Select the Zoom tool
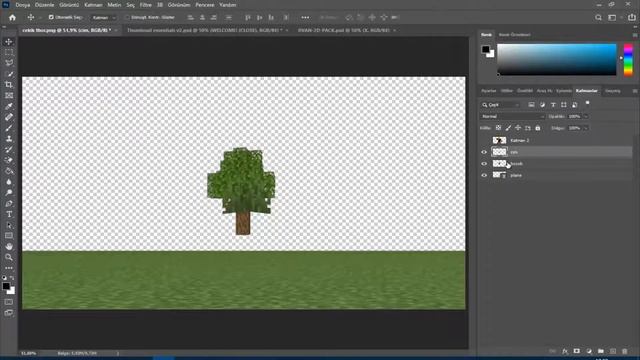 pos(9,257)
